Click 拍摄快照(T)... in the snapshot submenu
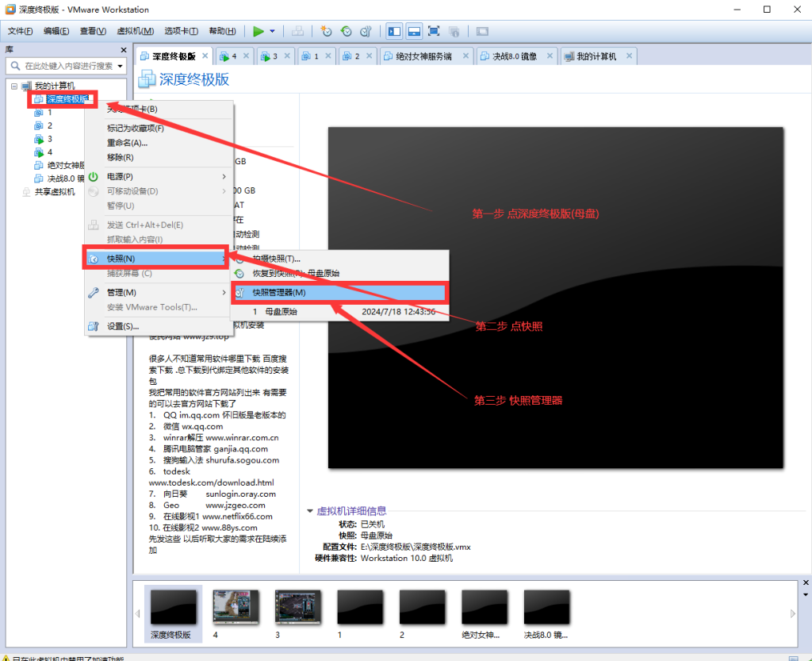 click(339, 259)
